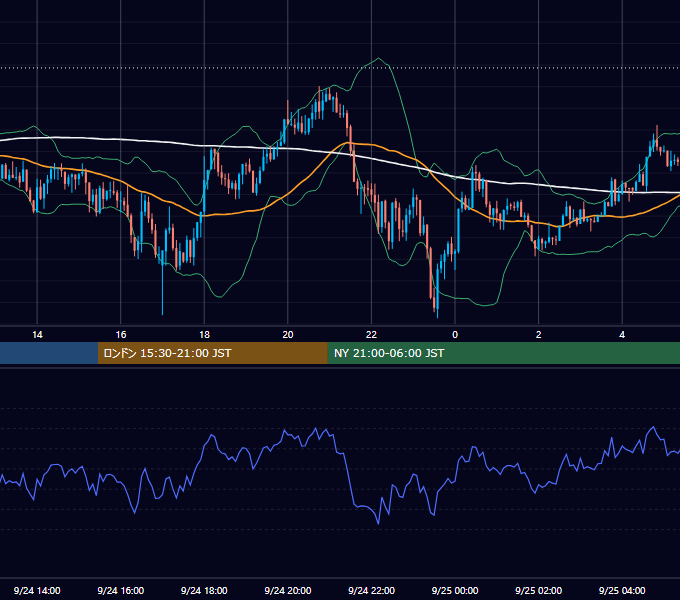Viewport: 680px width, 600px height.
Task: Click the 9/24 20:00 time label
Action: point(288,590)
